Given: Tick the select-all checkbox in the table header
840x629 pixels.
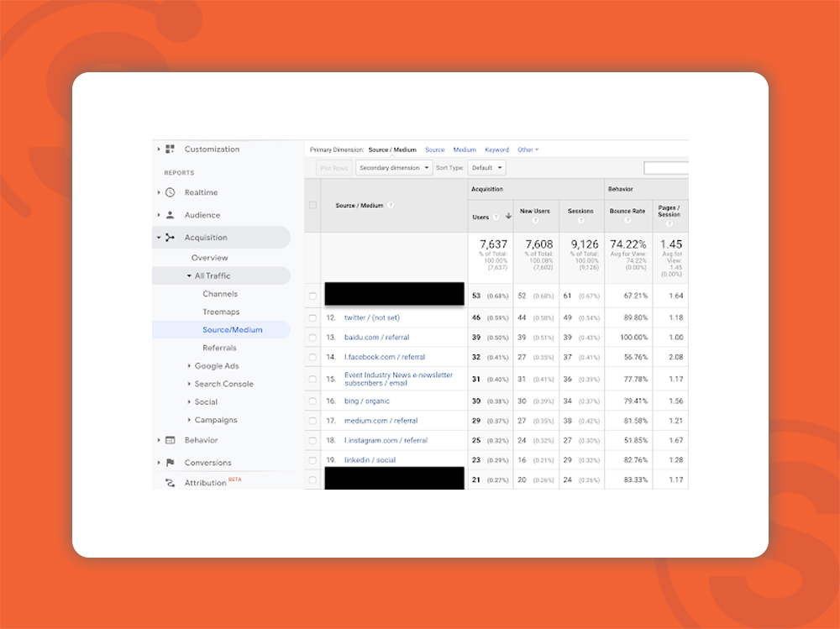Looking at the screenshot, I should pos(312,205).
